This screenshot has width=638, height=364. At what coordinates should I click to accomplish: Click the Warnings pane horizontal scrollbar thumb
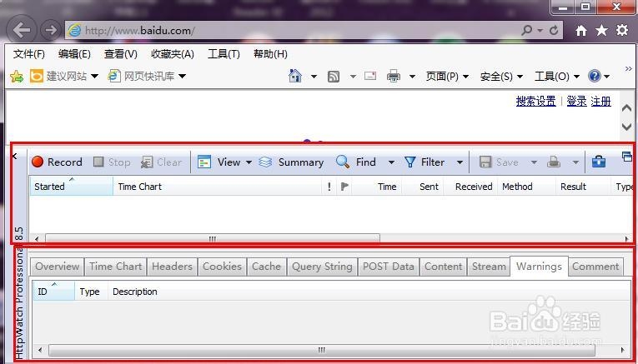321,350
